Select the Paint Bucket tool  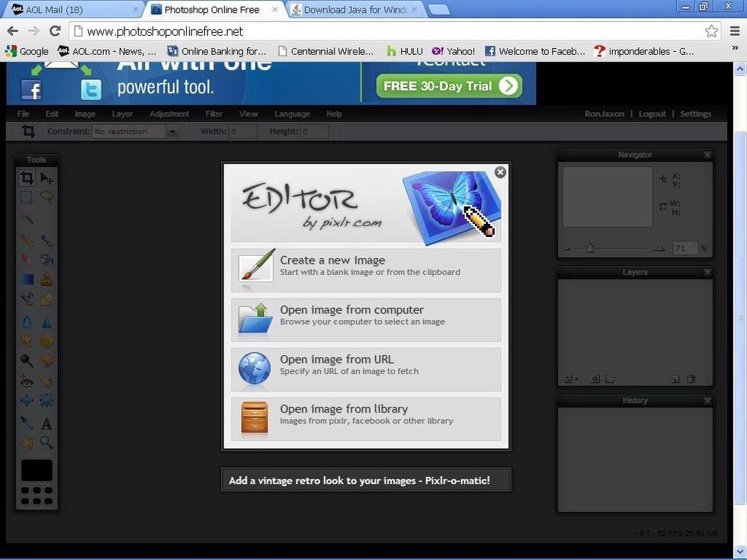click(46, 260)
